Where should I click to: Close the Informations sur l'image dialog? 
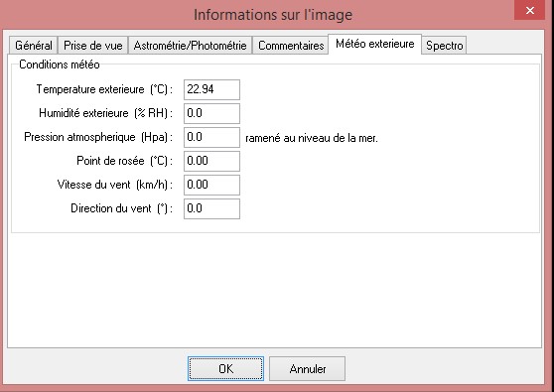529,10
